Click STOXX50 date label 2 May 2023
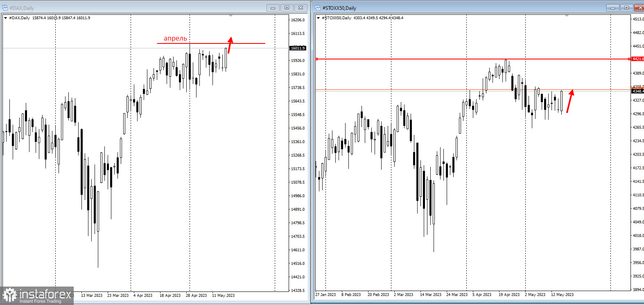 (535, 295)
